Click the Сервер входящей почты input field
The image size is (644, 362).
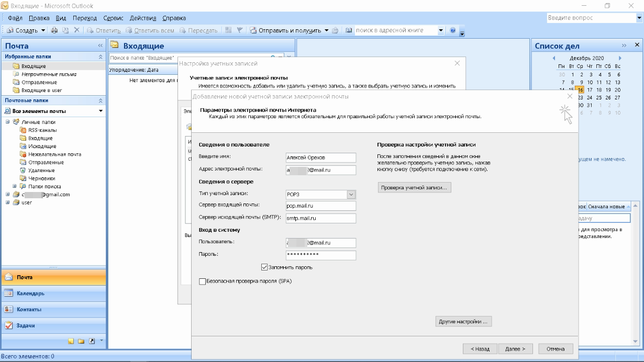[x=320, y=206]
